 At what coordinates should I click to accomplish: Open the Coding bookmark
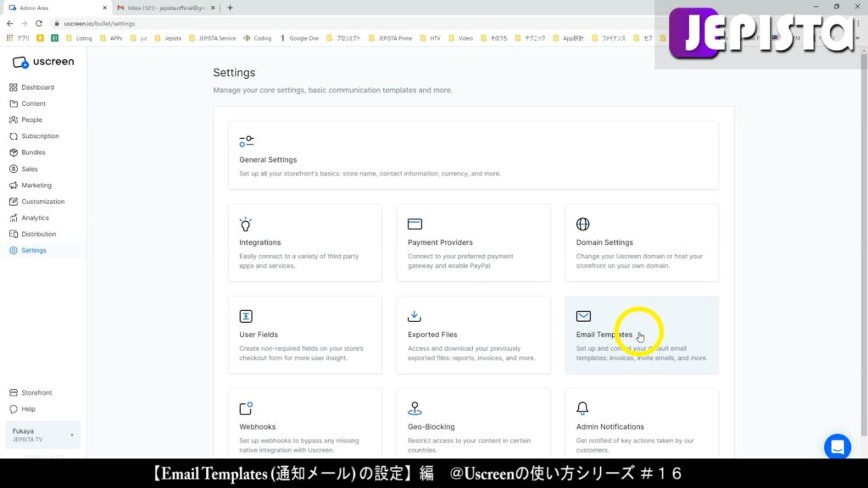point(258,38)
